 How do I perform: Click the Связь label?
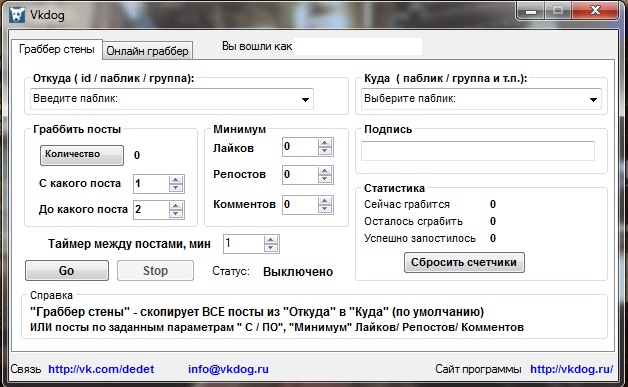tap(26, 369)
